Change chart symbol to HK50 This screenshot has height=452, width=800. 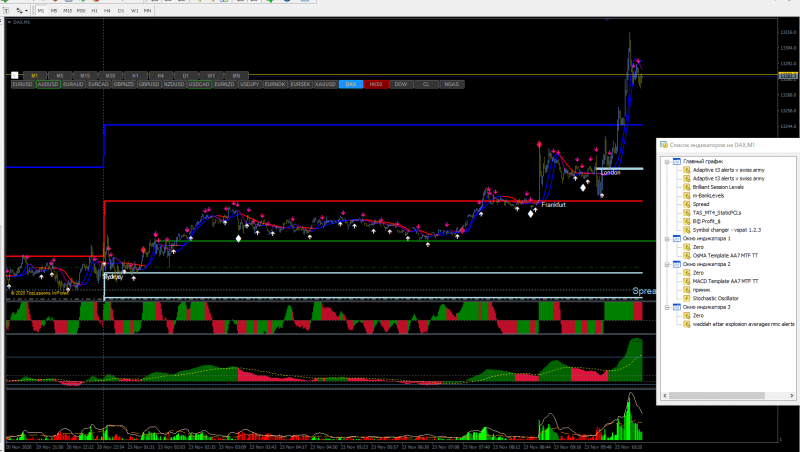pyautogui.click(x=376, y=84)
